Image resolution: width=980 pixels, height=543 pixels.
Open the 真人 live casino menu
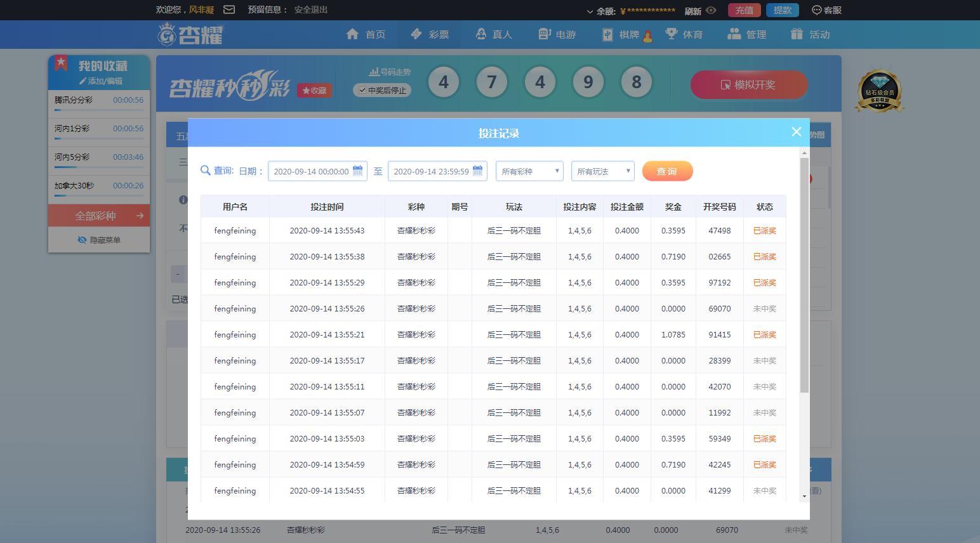tap(493, 34)
